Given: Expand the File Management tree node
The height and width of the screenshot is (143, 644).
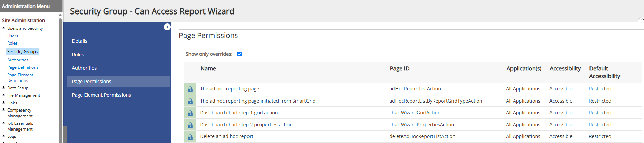Looking at the screenshot, I should (4, 95).
